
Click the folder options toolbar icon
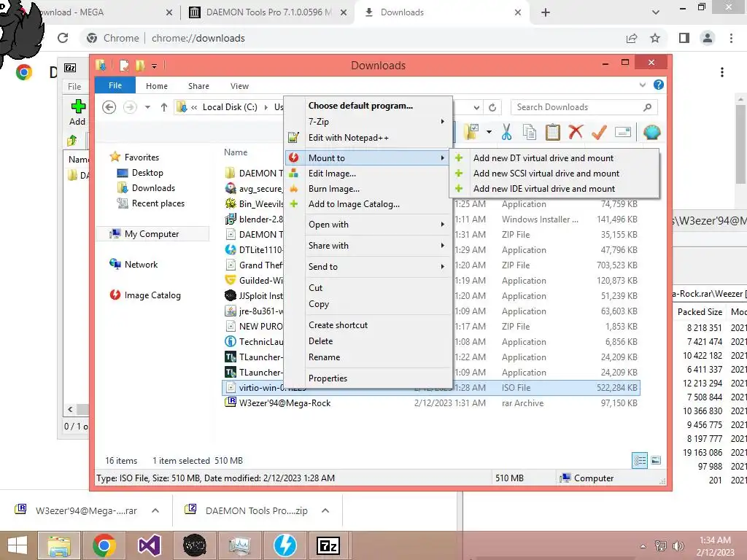[471, 132]
